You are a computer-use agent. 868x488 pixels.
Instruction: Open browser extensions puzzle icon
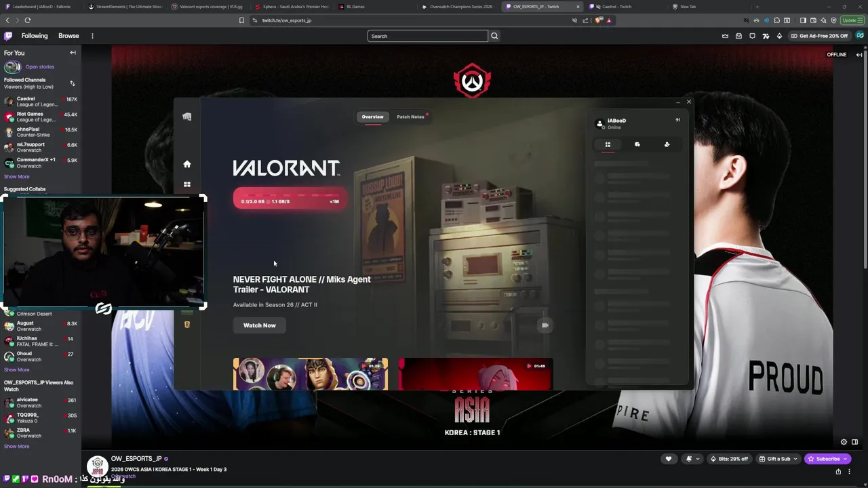pyautogui.click(x=776, y=20)
